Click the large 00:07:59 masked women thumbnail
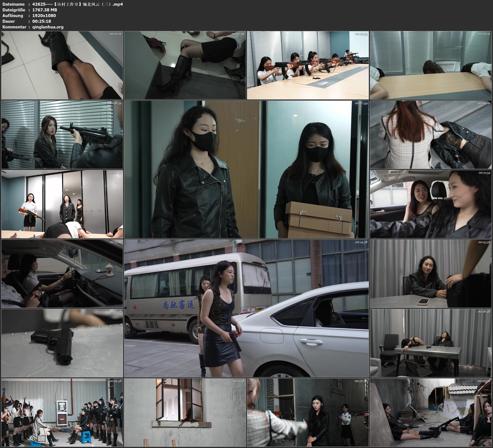The width and height of the screenshot is (493, 448). pyautogui.click(x=246, y=169)
